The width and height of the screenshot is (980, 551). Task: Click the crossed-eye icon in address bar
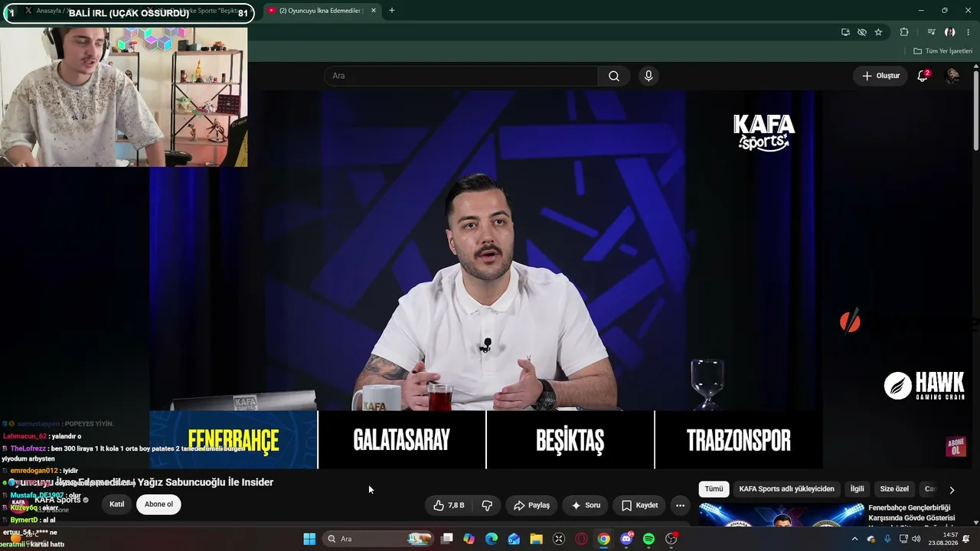click(862, 32)
